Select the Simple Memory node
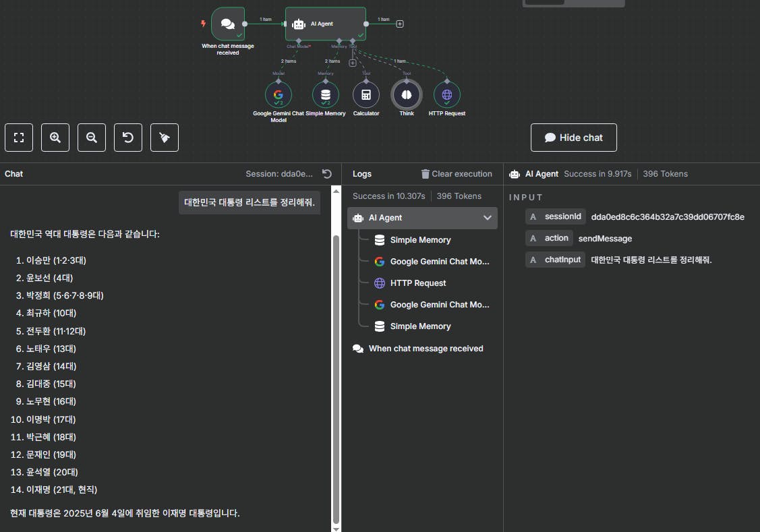This screenshot has width=760, height=532. pyautogui.click(x=326, y=95)
